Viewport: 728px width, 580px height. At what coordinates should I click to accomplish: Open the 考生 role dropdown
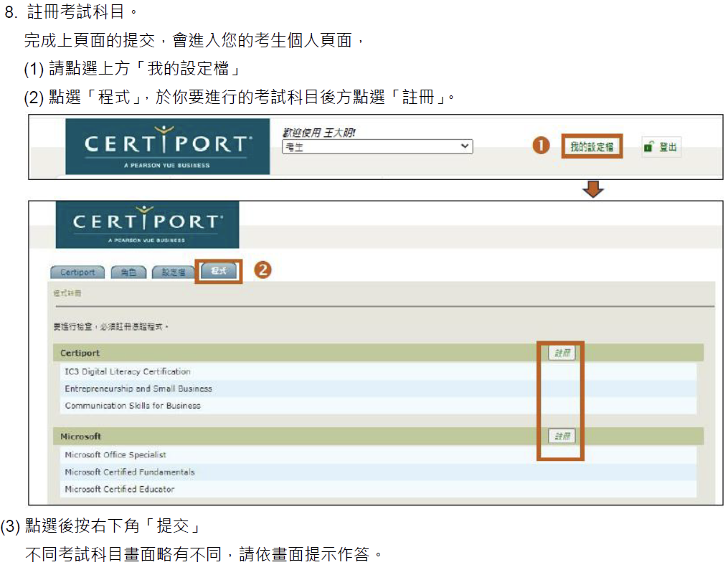[x=377, y=147]
